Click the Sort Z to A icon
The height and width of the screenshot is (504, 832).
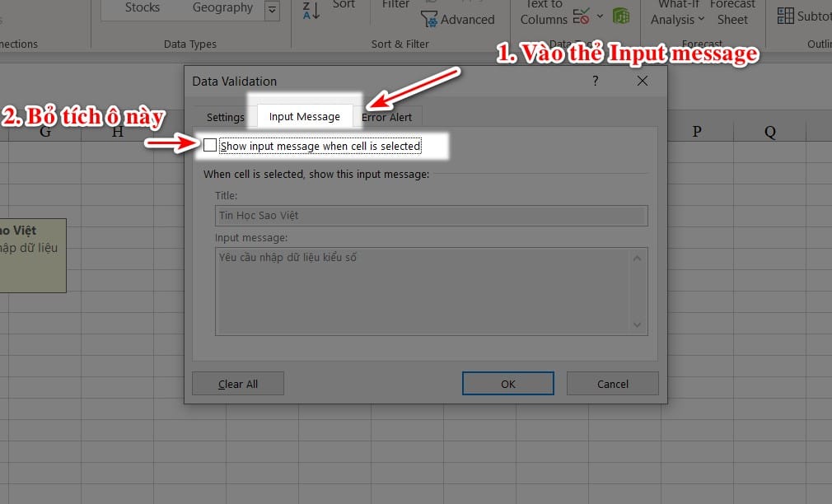coord(311,11)
